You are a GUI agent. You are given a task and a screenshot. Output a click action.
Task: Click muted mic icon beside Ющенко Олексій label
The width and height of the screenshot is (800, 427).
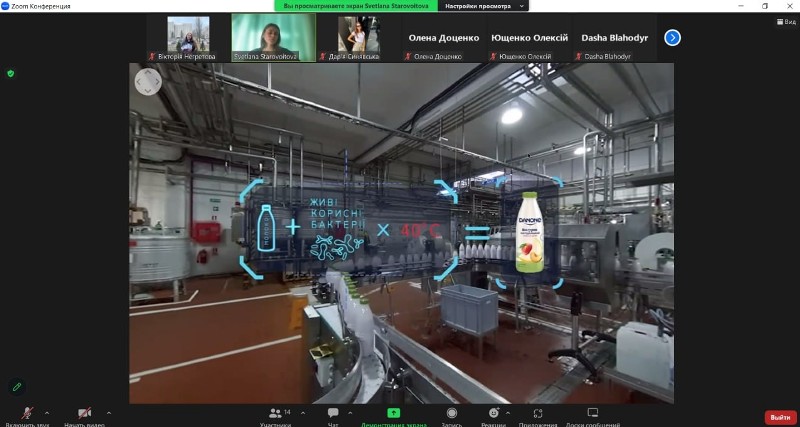(x=493, y=57)
